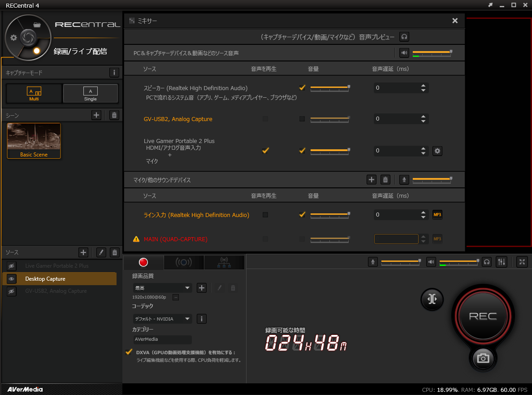Toggle MP3 for Line input row
Viewport: 532px width, 395px height.
coord(437,214)
